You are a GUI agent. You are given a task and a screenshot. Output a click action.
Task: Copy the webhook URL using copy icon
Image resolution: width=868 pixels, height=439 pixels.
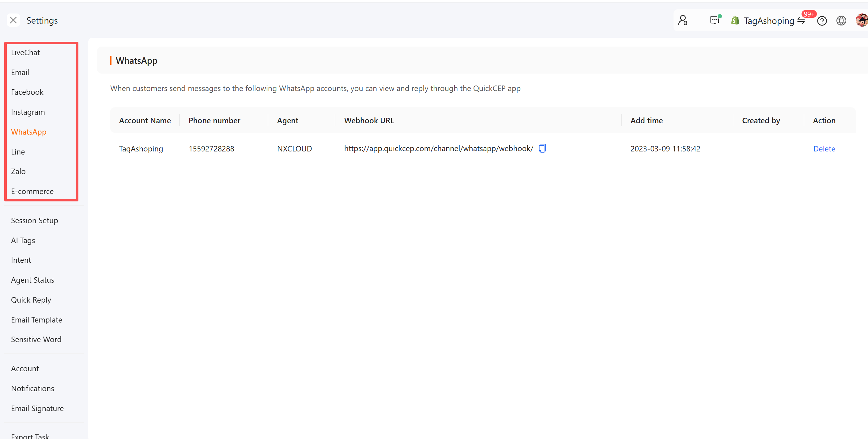point(542,148)
